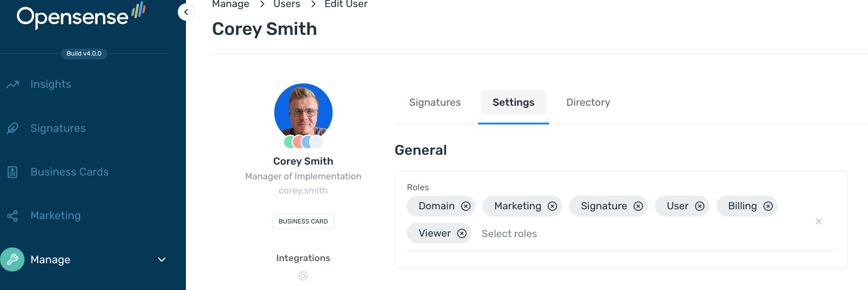
Task: Switch to the Signatures tab
Action: [435, 102]
